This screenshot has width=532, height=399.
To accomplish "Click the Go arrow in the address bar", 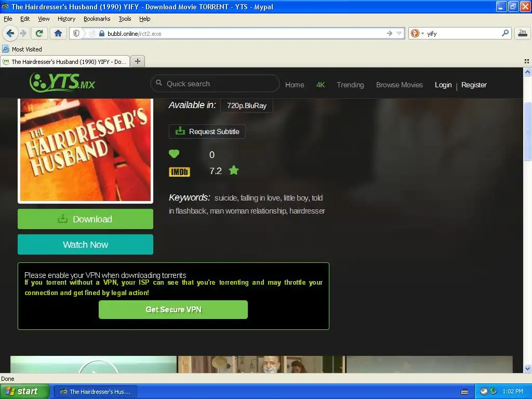I will click(x=390, y=33).
